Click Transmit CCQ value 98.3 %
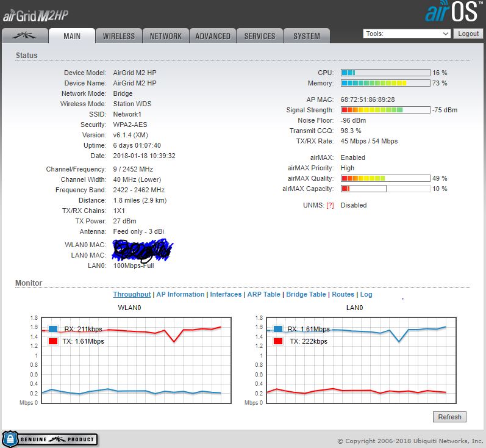 (x=351, y=131)
